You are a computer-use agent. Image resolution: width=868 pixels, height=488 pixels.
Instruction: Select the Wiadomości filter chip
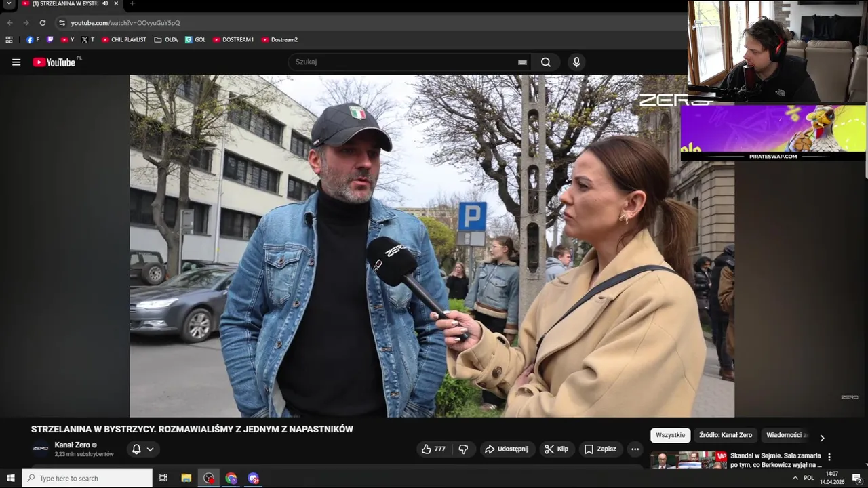787,435
